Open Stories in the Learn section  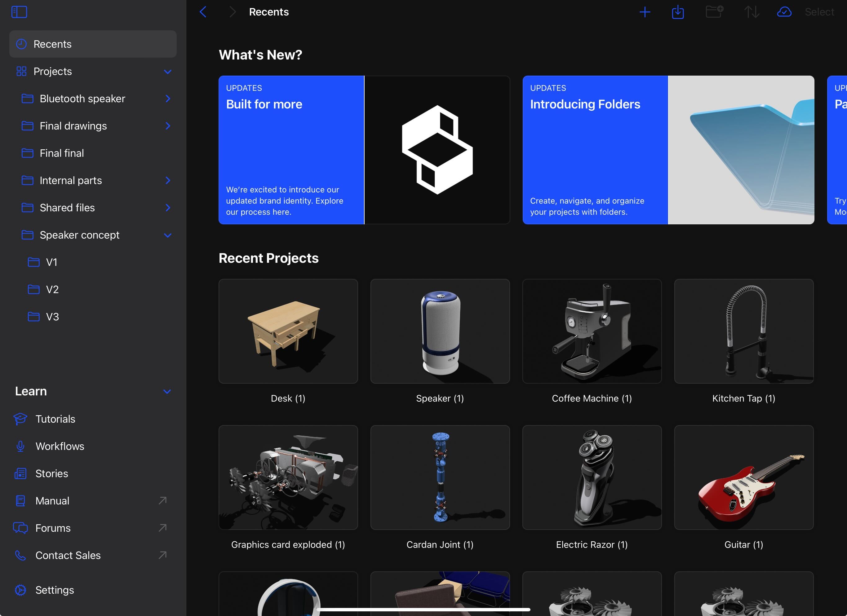51,473
